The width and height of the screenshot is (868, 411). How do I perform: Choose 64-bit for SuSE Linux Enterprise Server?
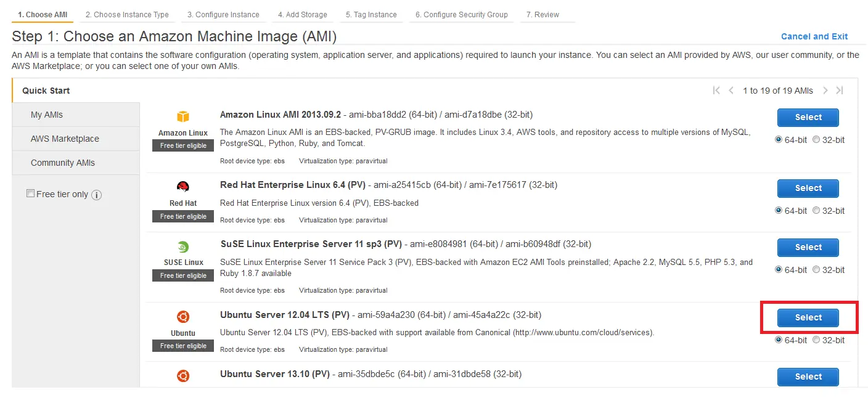[x=779, y=270]
